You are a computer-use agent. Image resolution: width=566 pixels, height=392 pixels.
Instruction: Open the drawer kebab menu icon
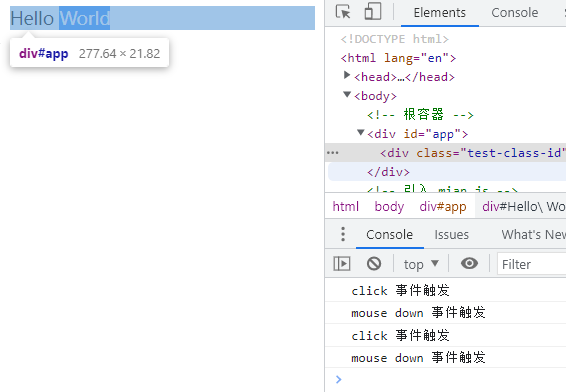343,234
